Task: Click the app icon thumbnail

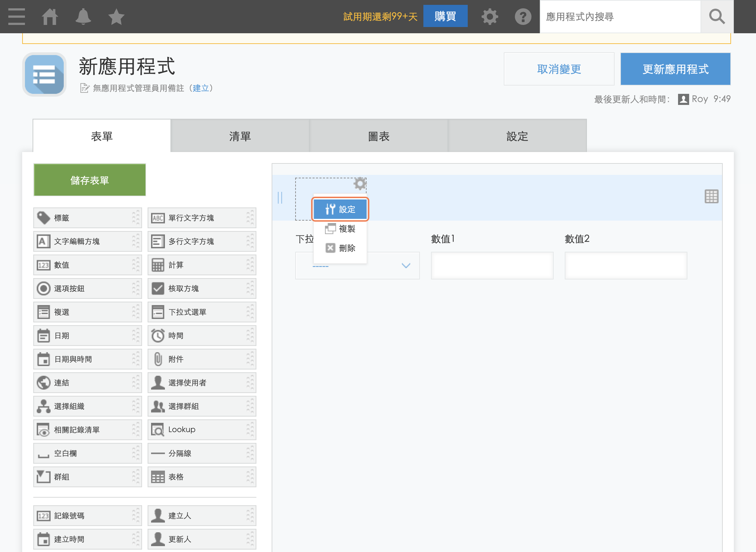Action: click(44, 74)
